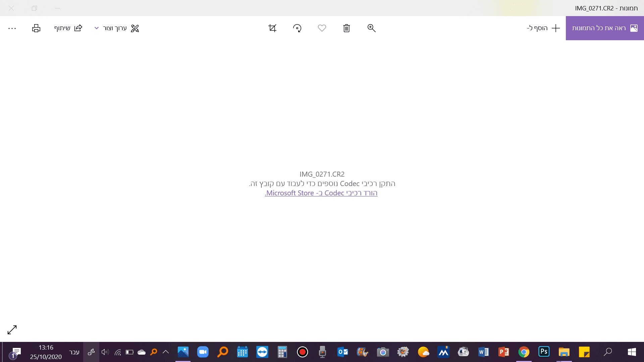Delete IMG_0271.CR2 using the trash icon
644x362 pixels.
click(x=346, y=28)
